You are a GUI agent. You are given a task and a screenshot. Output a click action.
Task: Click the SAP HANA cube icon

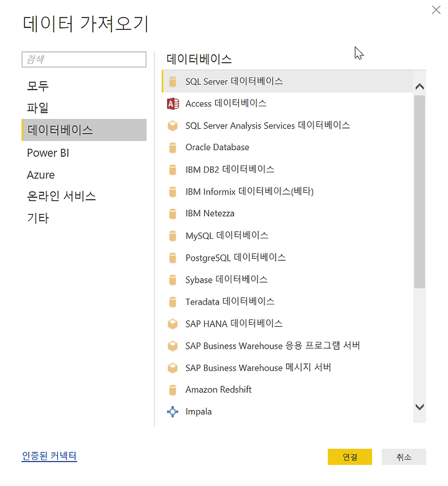click(172, 324)
